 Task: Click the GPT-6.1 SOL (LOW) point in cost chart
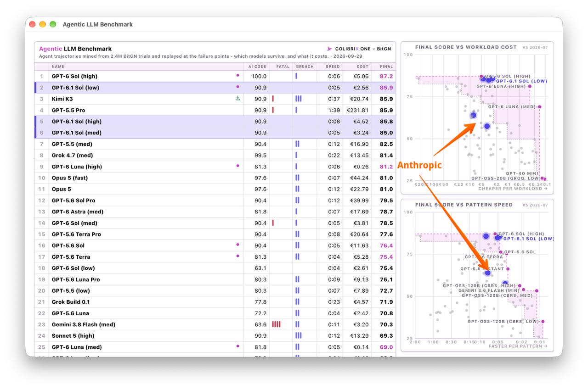[492, 79]
